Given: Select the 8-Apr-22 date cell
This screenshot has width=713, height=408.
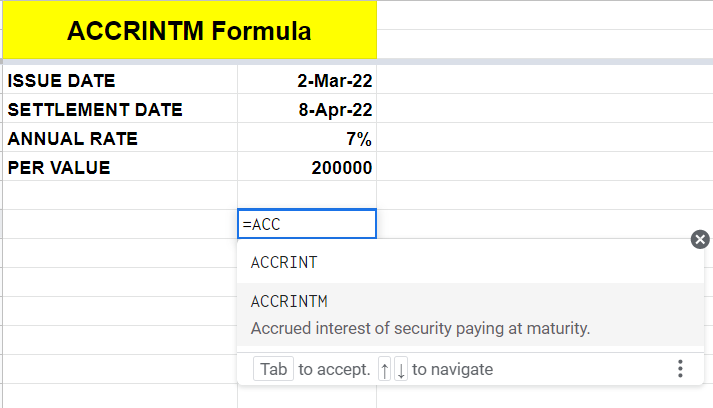Looking at the screenshot, I should click(x=307, y=109).
